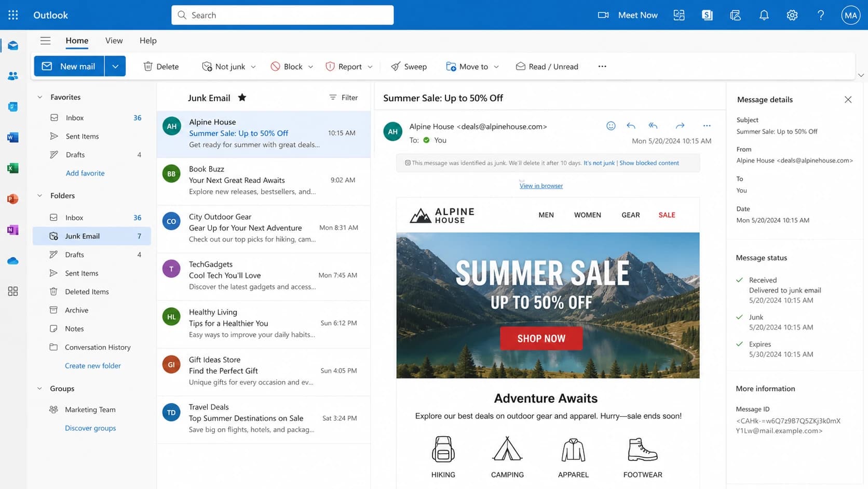This screenshot has height=489, width=868.
Task: Expand the ribbon with chevron
Action: 861,75
